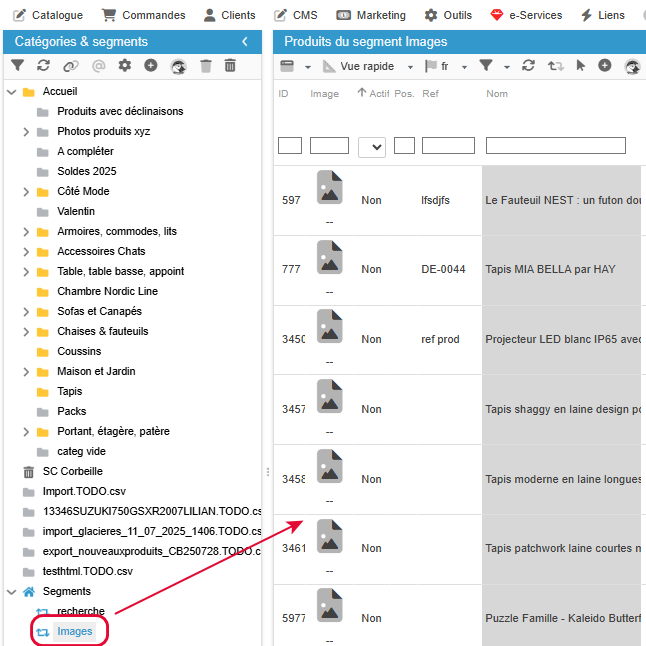Click the filter icon in Catégories & segments toolbar
The width and height of the screenshot is (646, 646).
pyautogui.click(x=17, y=66)
